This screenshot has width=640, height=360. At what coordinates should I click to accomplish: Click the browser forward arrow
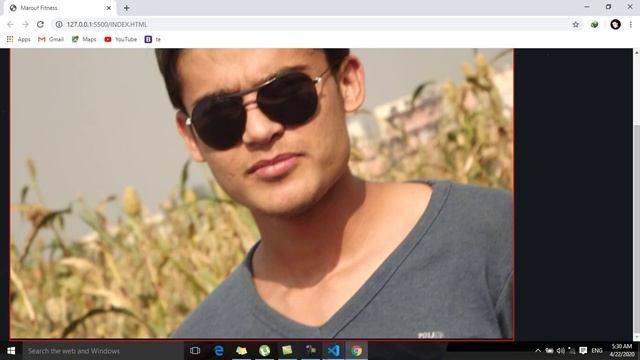[x=25, y=24]
